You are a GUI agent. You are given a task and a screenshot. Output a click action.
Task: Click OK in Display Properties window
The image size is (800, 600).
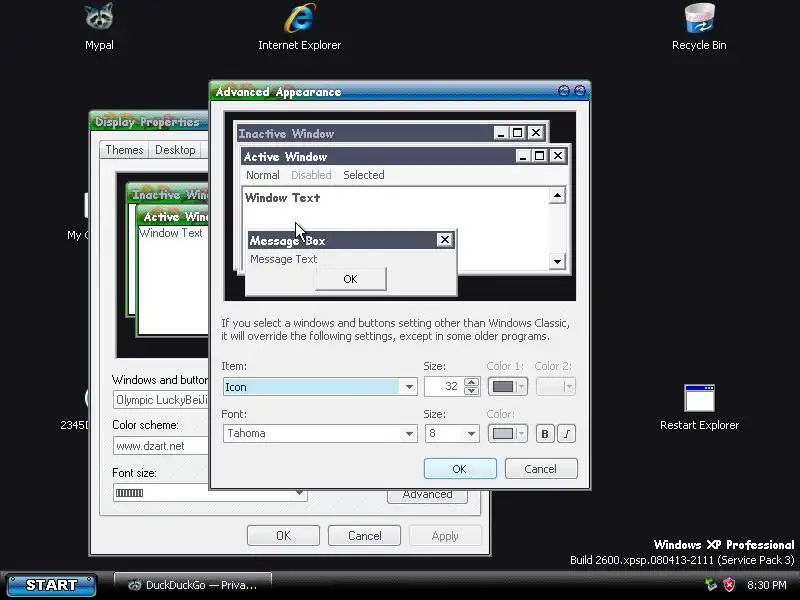coord(283,535)
